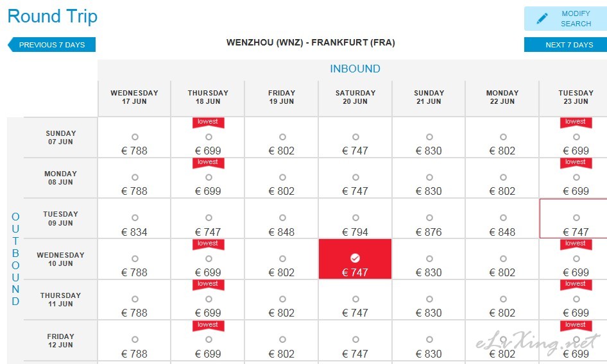Click the lowest ribbon for 11 Jun / 18 Jun
This screenshot has height=364, width=607.
point(209,285)
